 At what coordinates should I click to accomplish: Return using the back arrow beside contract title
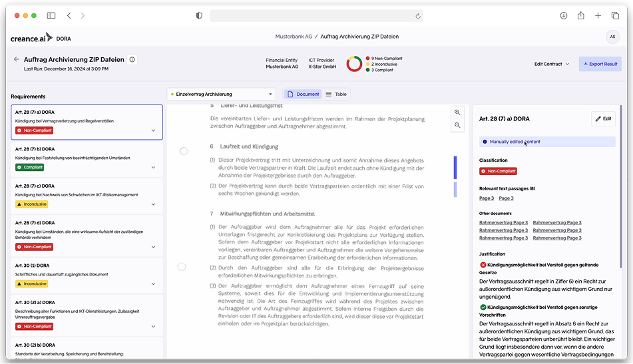[16, 59]
